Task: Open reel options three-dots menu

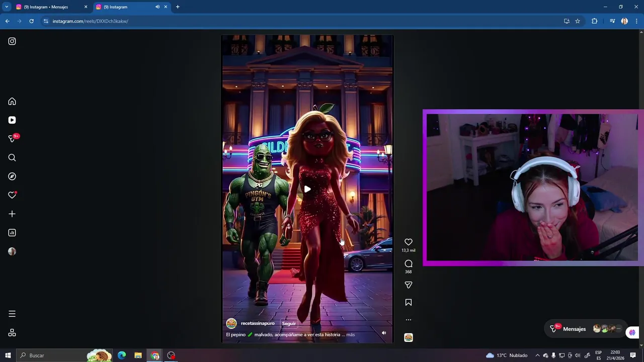Action: point(409,320)
